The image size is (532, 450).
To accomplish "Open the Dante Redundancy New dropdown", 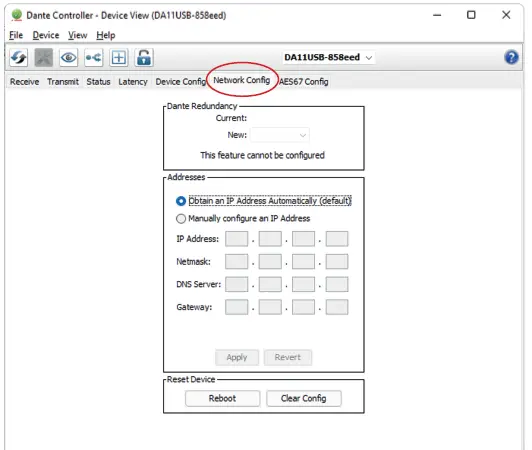I will click(x=280, y=135).
